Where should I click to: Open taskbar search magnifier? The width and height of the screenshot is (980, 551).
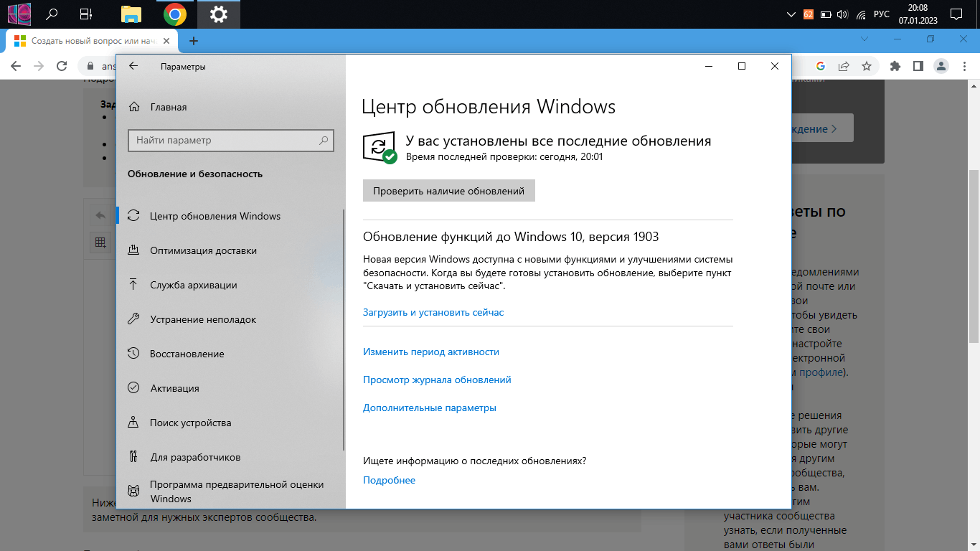click(52, 14)
